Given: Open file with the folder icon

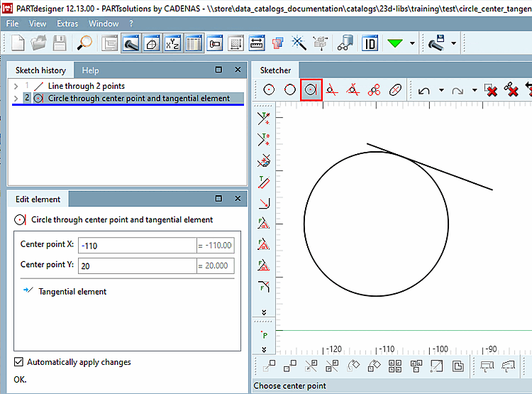Looking at the screenshot, I should pos(39,43).
